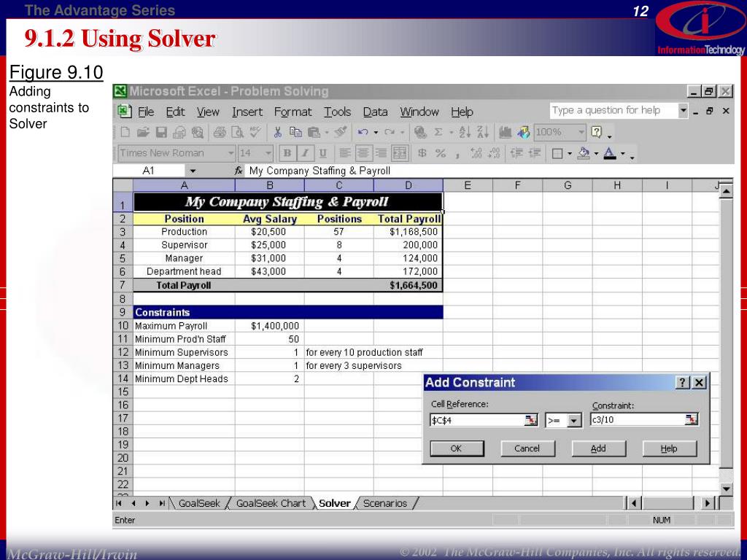Viewport: 747px width, 560px height.
Task: Toggle Align Left
Action: [x=345, y=153]
